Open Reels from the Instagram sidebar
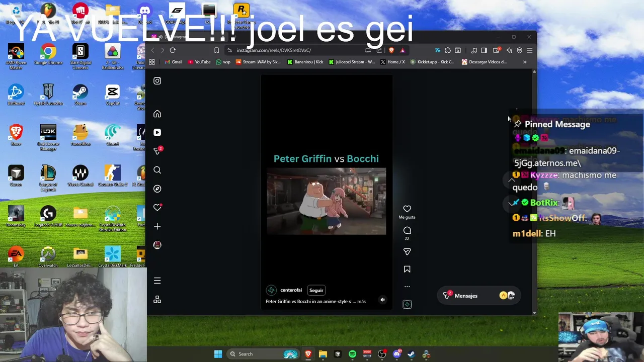This screenshot has width=644, height=362. tap(157, 132)
